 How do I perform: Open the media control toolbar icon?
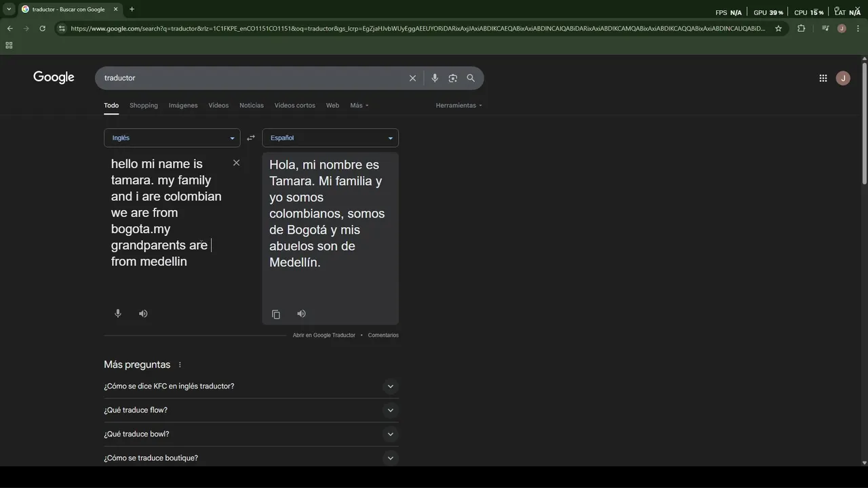click(x=825, y=28)
